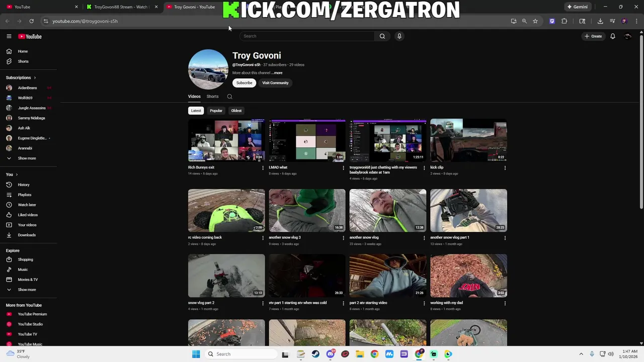
Task: Click the YouTube search input field
Action: [x=307, y=36]
